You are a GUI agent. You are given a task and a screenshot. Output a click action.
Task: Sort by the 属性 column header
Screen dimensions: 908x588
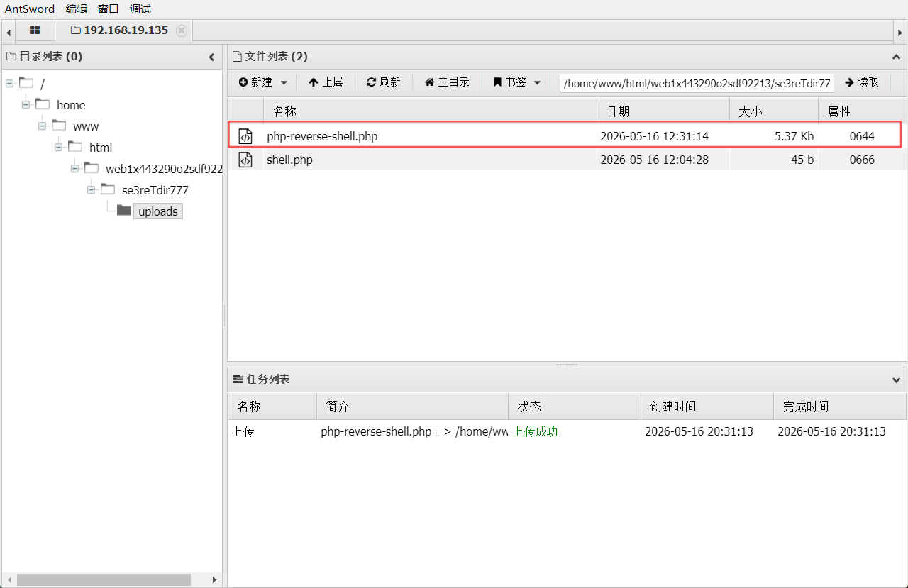coord(862,111)
